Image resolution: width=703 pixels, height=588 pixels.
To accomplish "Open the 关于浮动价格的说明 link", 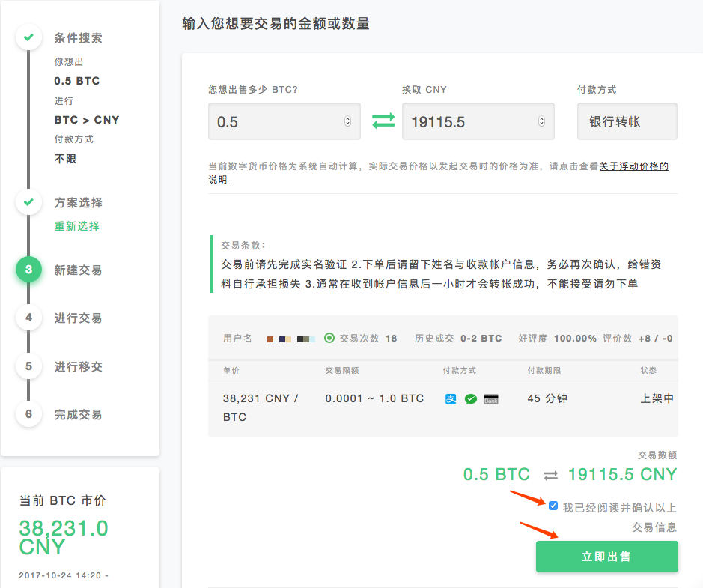I will 634,166.
